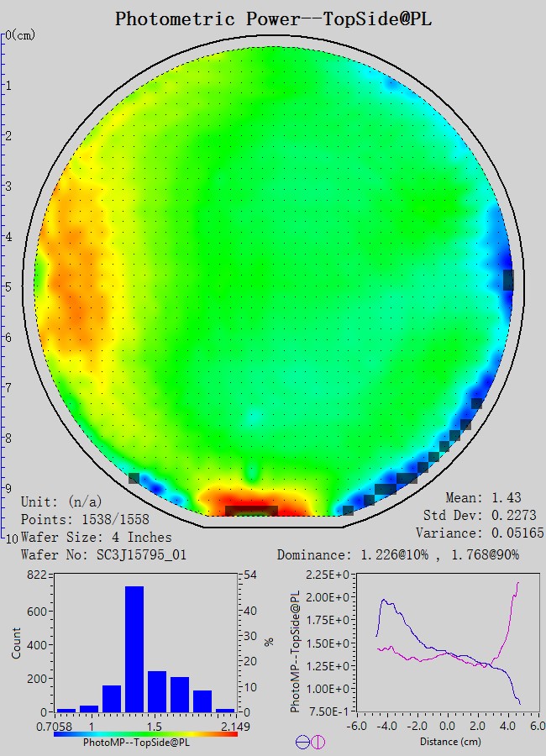Click the magenta vertical line scan icon
Image resolution: width=546 pixels, height=756 pixels.
318,742
